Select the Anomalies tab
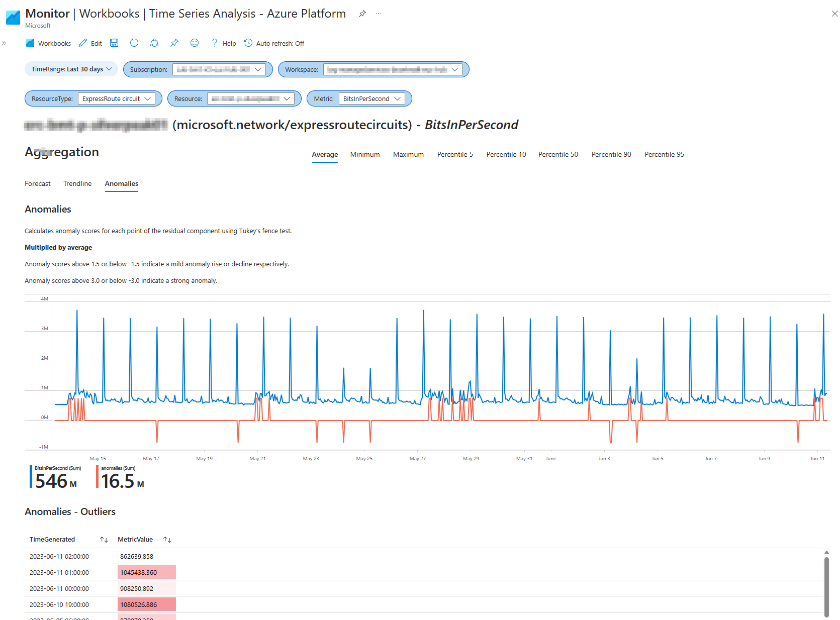 coord(122,183)
